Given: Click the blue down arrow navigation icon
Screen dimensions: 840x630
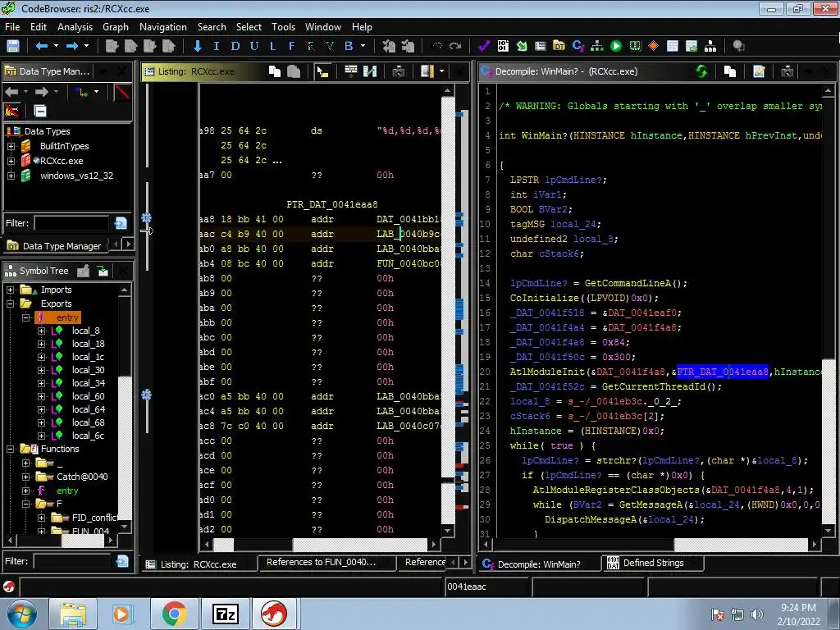Looking at the screenshot, I should pos(197,46).
